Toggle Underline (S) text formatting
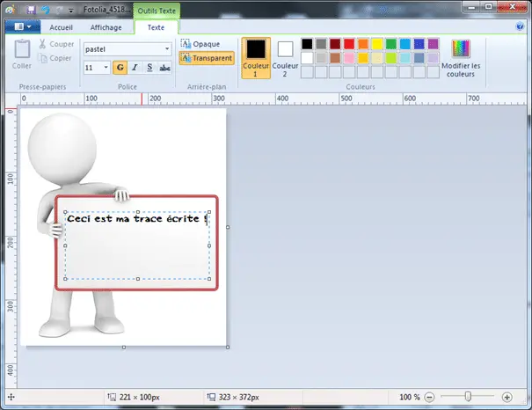 click(x=149, y=68)
